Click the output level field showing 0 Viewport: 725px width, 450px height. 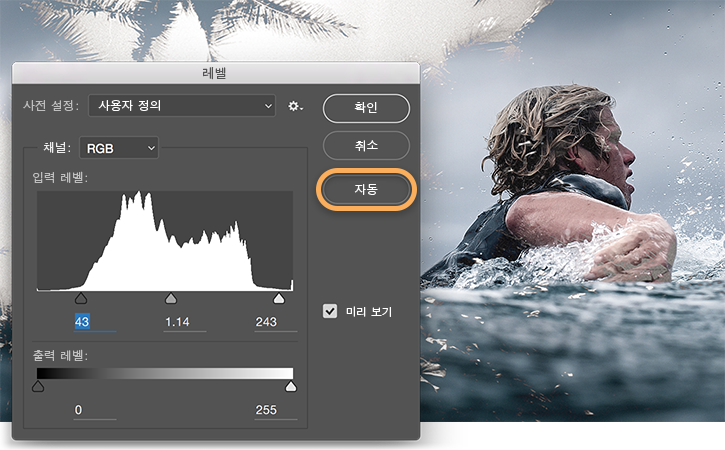(95, 410)
